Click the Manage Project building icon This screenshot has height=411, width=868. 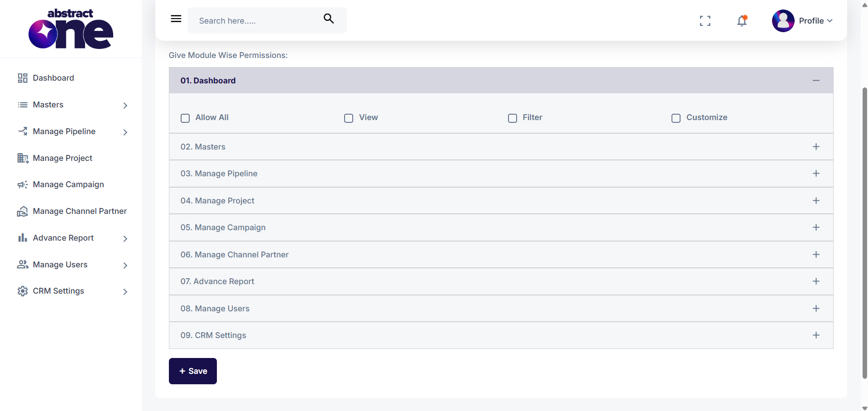click(23, 158)
